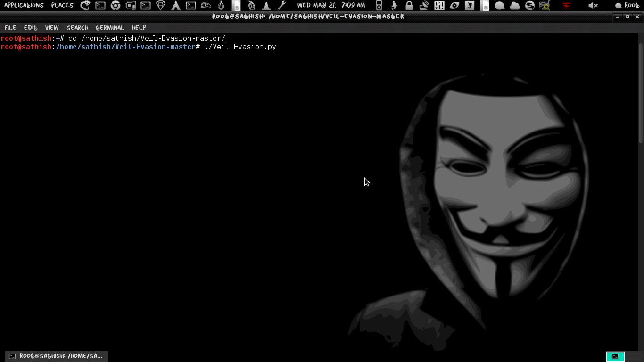
Task: Open the clock calendar Wed May 21
Action: (331, 5)
